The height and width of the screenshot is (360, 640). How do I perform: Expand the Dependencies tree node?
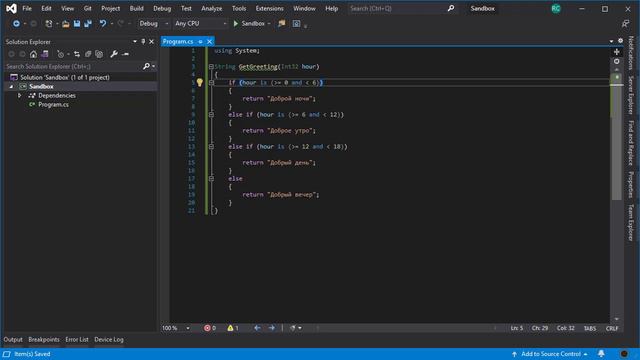click(19, 96)
